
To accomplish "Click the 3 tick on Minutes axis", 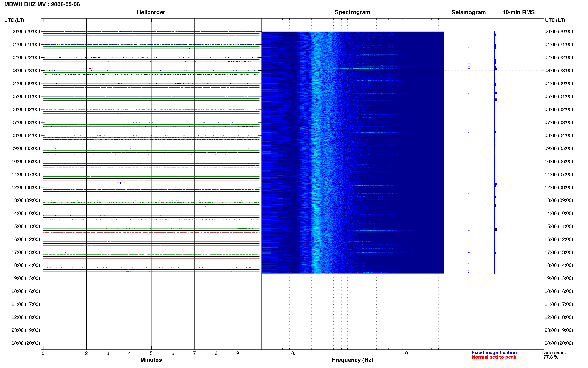I will click(108, 353).
